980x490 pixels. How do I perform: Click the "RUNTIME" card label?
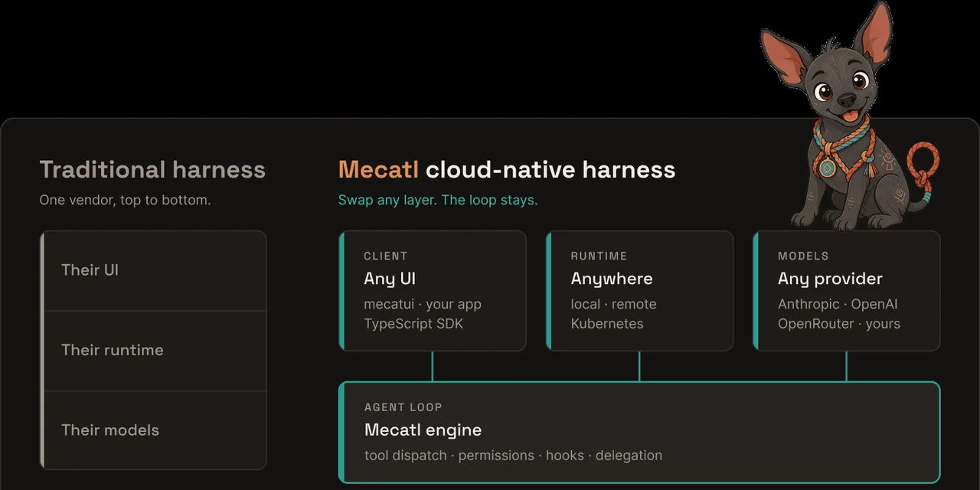[599, 256]
